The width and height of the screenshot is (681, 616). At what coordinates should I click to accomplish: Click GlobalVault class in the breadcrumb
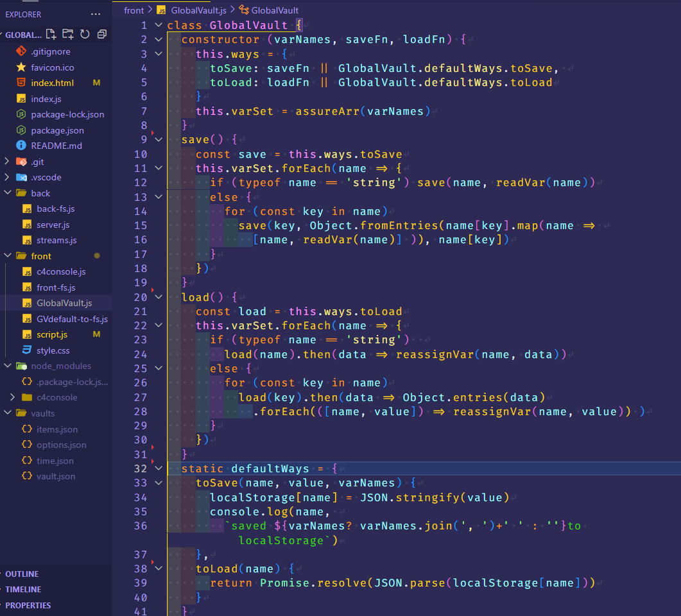275,10
